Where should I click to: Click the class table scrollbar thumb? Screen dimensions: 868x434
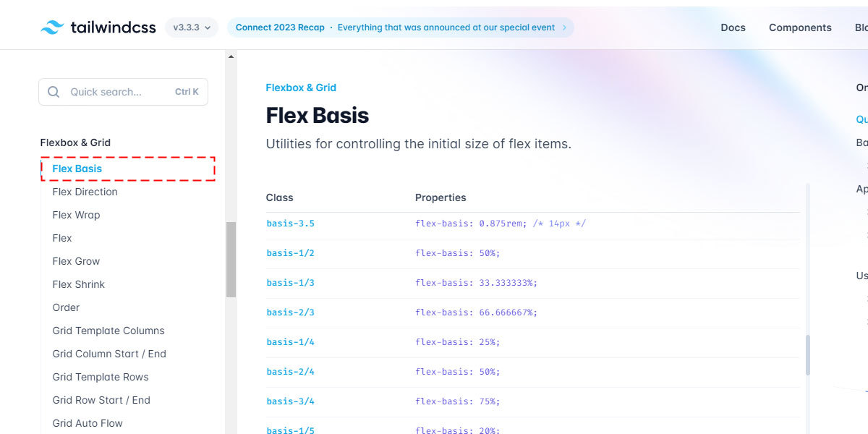coord(808,354)
